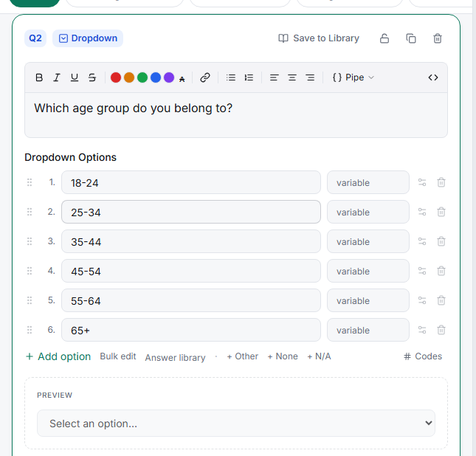The width and height of the screenshot is (476, 456).
Task: Edit the 35-44 option field
Action: (191, 241)
